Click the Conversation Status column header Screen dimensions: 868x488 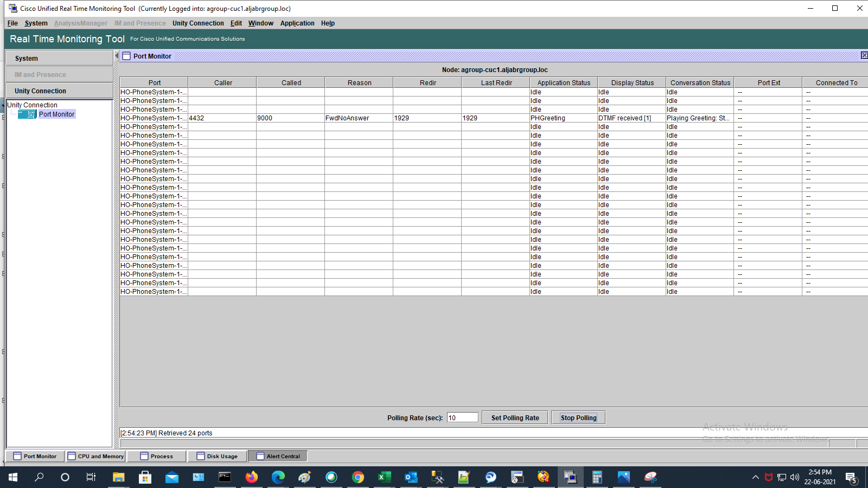click(700, 82)
